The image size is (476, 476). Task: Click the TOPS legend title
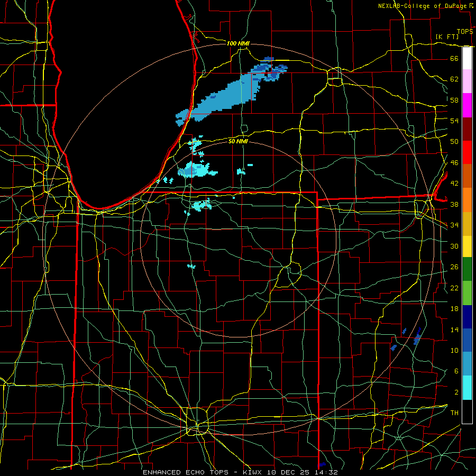[x=465, y=31]
